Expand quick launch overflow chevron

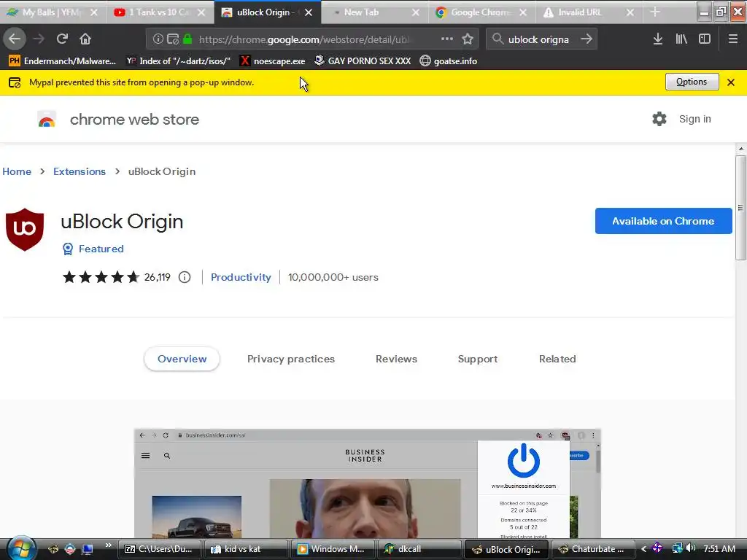coord(108,545)
